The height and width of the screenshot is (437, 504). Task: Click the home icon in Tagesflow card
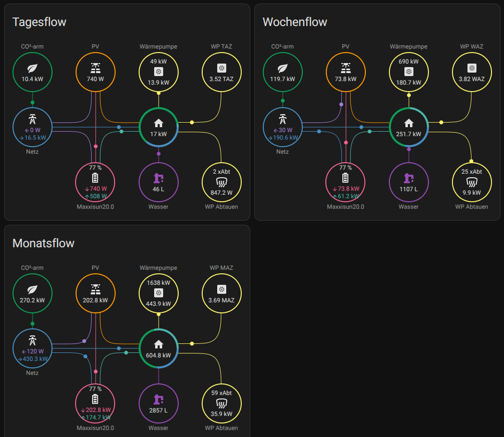point(159,123)
